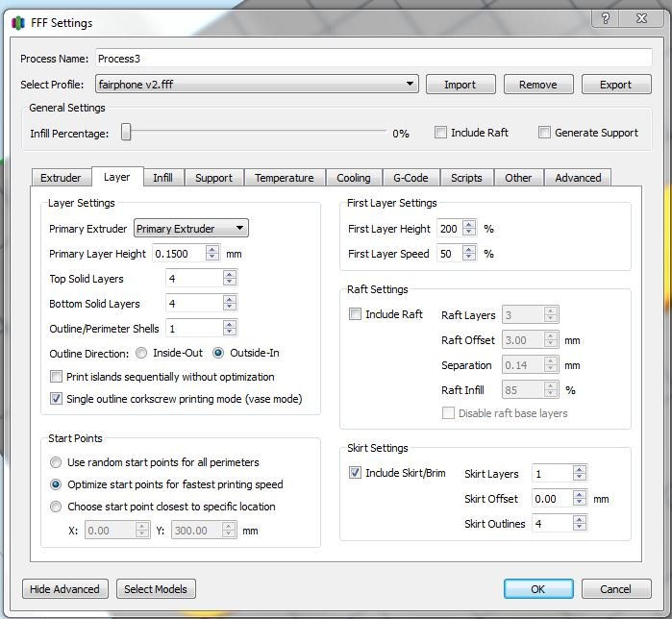Click the Process Name text field
The image size is (672, 619).
coord(373,59)
